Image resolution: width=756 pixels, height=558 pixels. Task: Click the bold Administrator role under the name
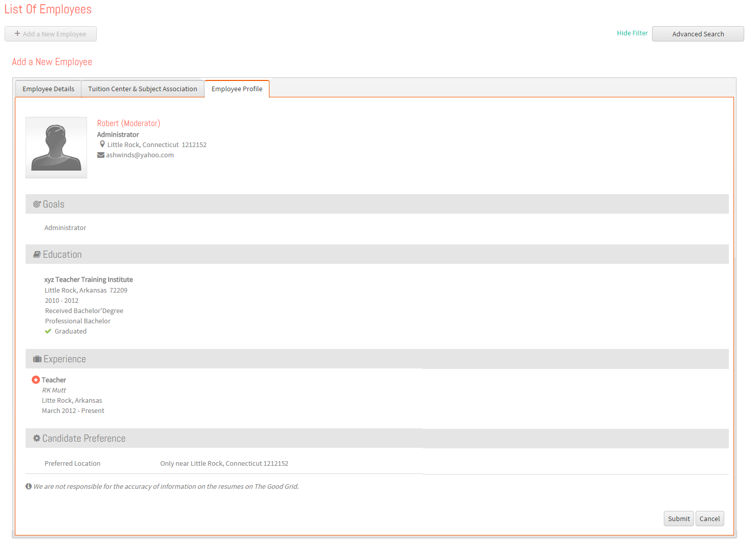click(x=118, y=135)
